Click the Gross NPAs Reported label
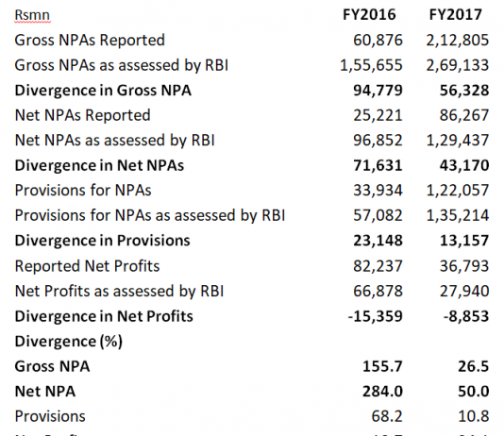 point(90,41)
